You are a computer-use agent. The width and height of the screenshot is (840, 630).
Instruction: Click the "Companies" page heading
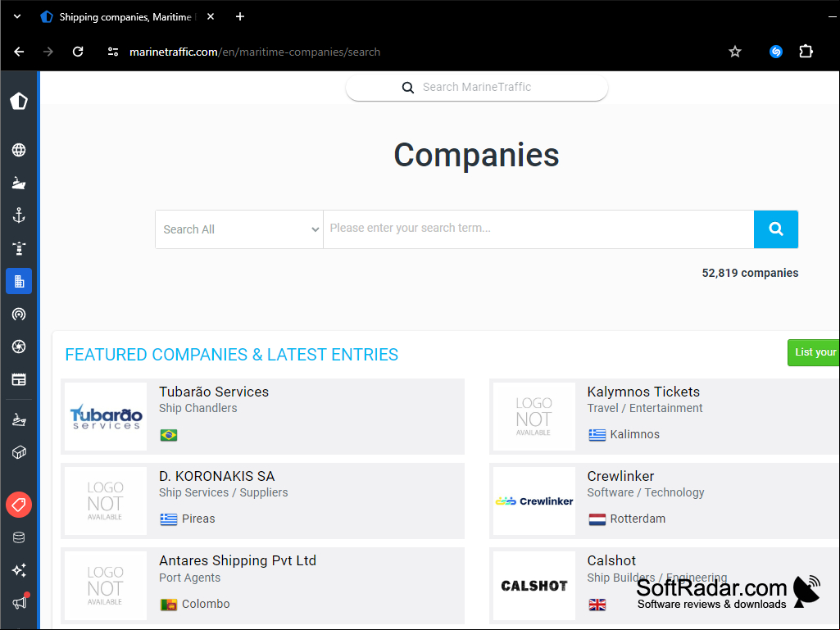click(x=476, y=156)
